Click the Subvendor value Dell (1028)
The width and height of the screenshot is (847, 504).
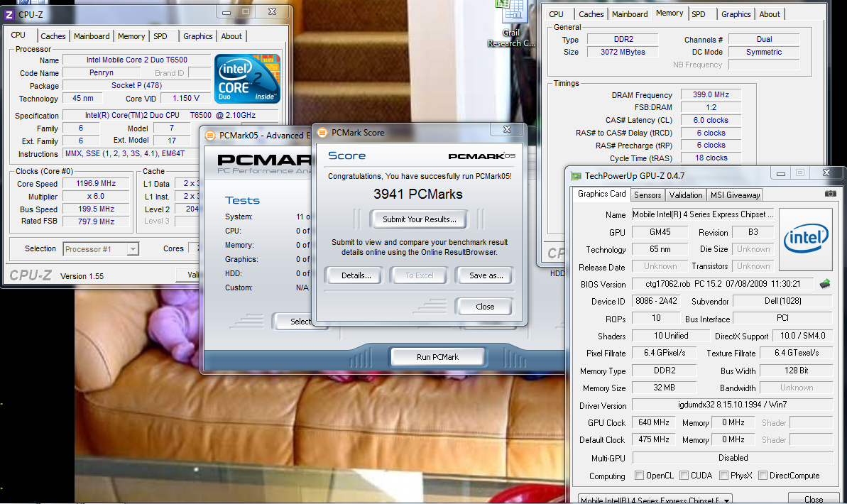click(782, 301)
